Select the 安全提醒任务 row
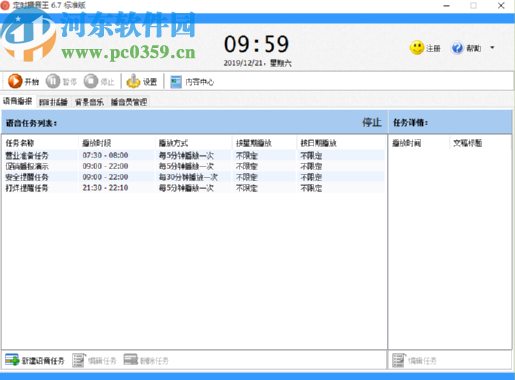The image size is (515, 380). [x=193, y=177]
